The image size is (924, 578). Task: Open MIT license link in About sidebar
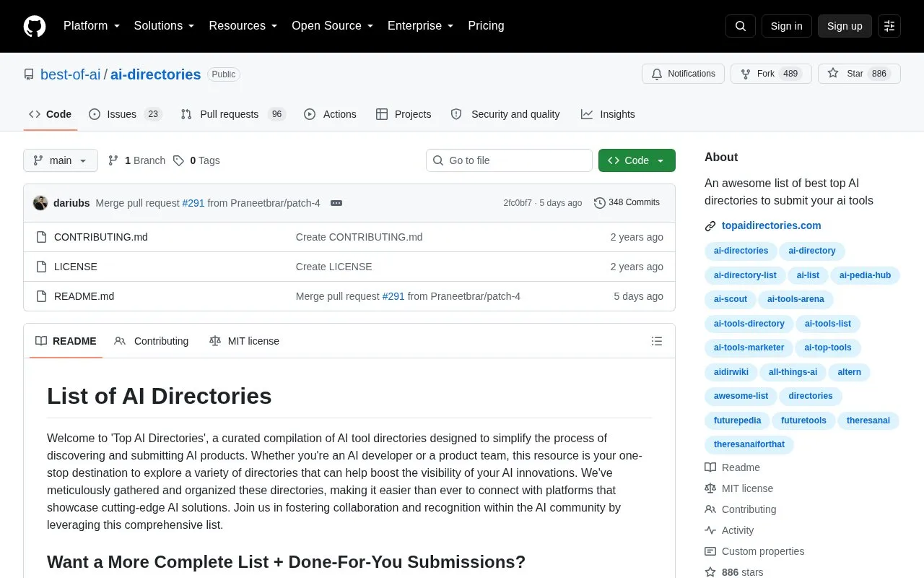[x=738, y=488]
